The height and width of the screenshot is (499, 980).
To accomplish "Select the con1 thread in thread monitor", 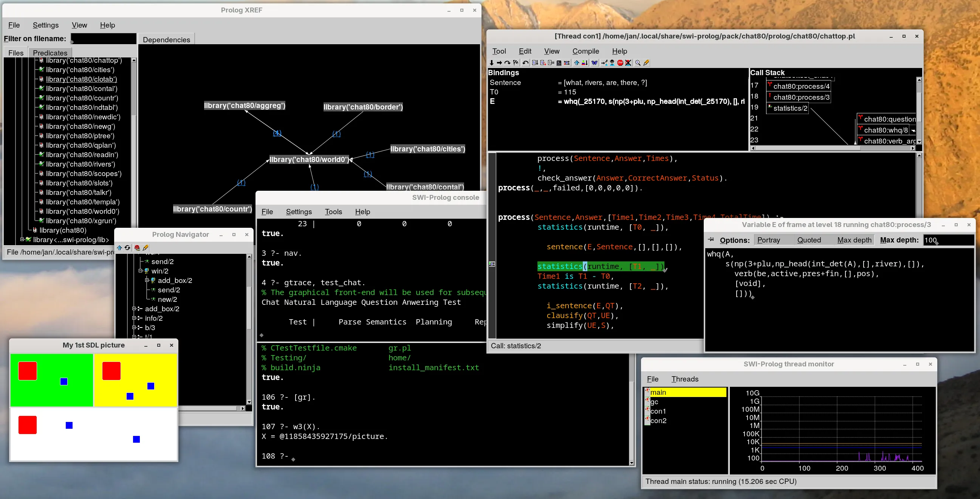I will [658, 411].
